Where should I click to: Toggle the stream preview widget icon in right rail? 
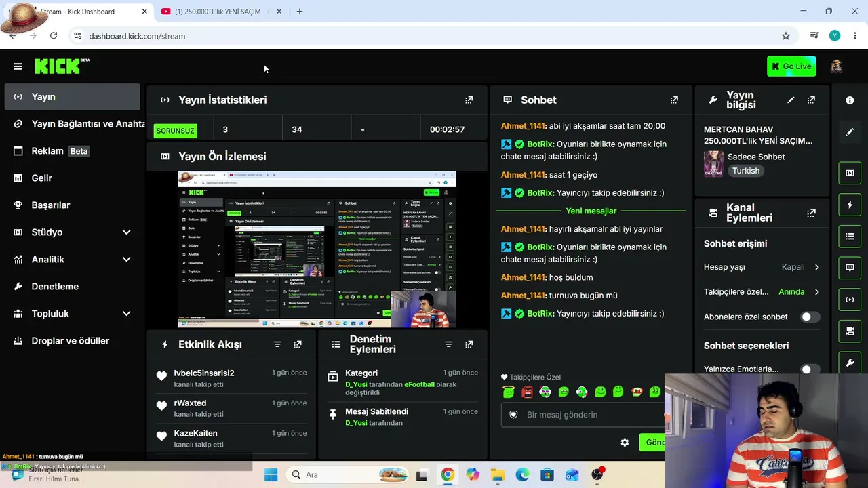click(850, 173)
